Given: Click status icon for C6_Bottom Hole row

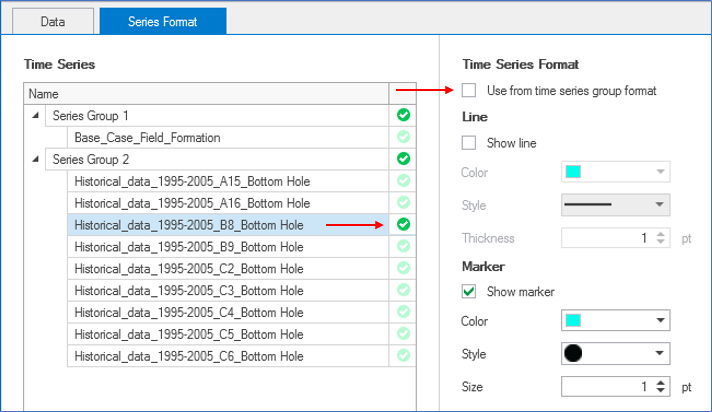Looking at the screenshot, I should pyautogui.click(x=403, y=356).
